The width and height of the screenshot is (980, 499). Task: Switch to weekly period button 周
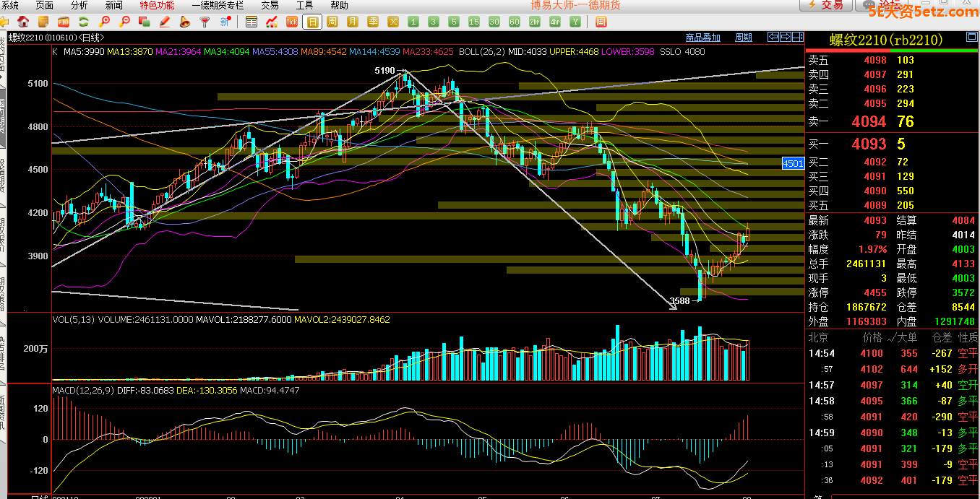pos(332,22)
